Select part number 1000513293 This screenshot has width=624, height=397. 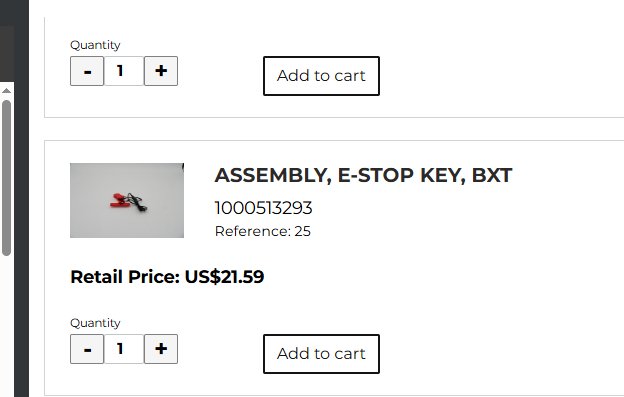(263, 208)
